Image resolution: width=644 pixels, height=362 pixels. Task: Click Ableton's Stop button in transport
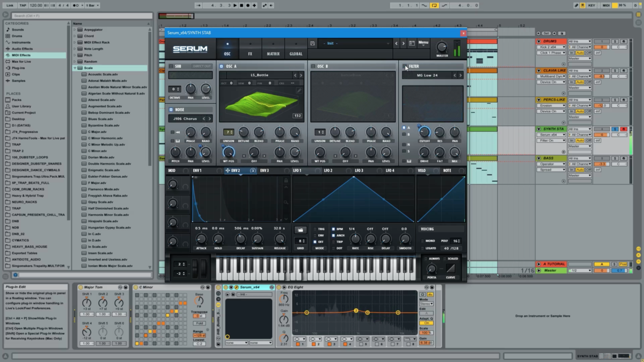coord(241,5)
